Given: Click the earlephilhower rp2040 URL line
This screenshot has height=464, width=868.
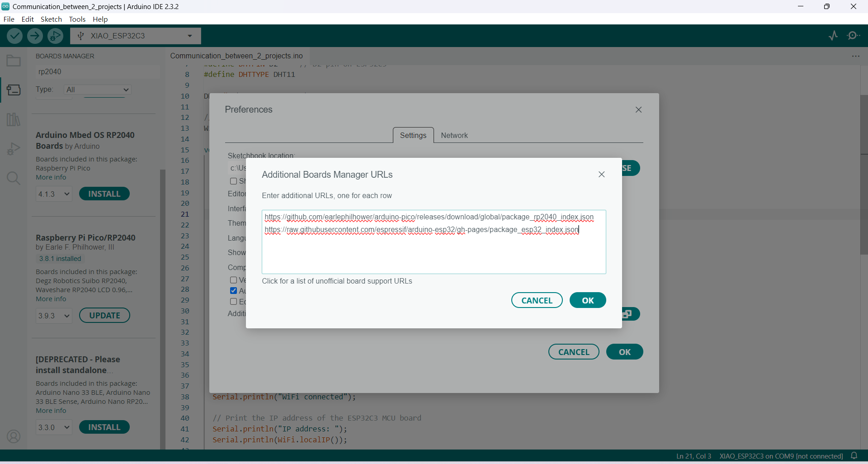Looking at the screenshot, I should click(x=429, y=217).
